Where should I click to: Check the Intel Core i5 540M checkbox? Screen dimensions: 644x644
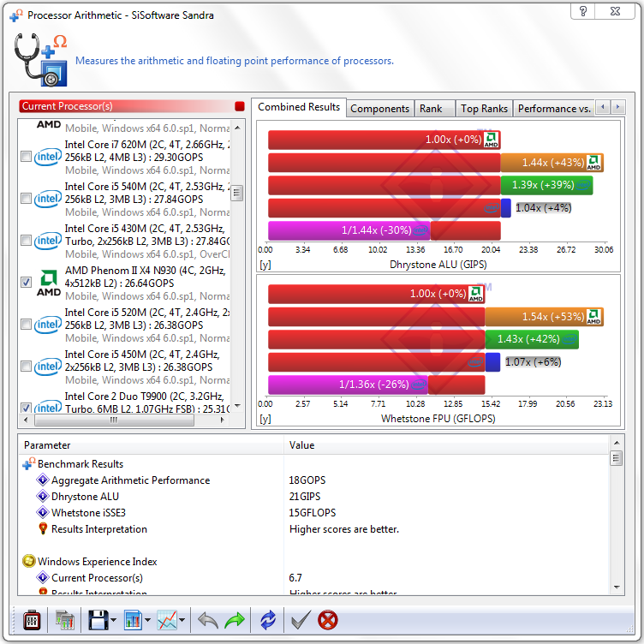26,199
